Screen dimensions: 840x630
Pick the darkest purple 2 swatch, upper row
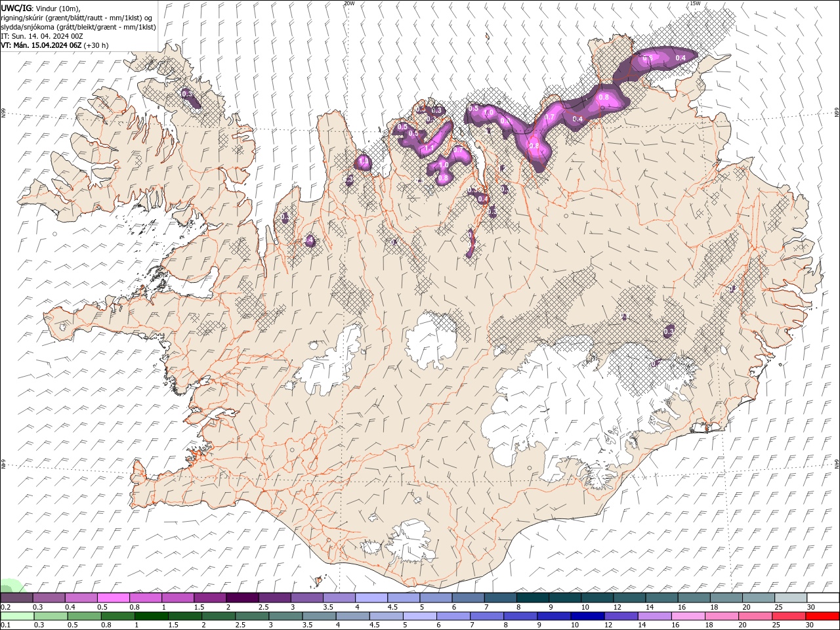(x=241, y=598)
